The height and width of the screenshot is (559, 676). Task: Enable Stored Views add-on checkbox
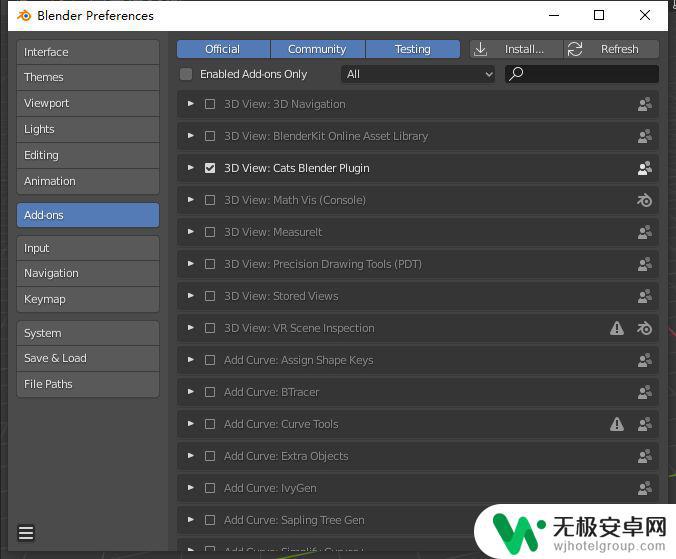pyautogui.click(x=210, y=296)
